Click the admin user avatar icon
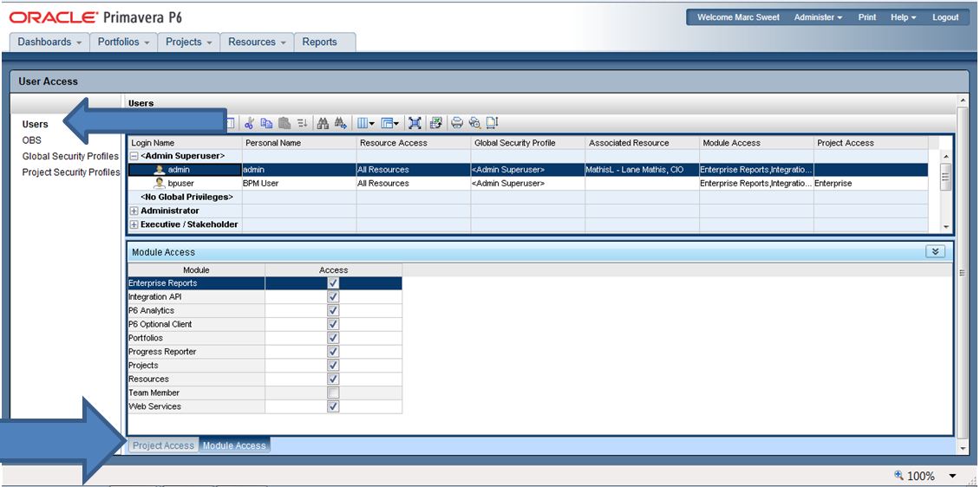 (x=160, y=169)
